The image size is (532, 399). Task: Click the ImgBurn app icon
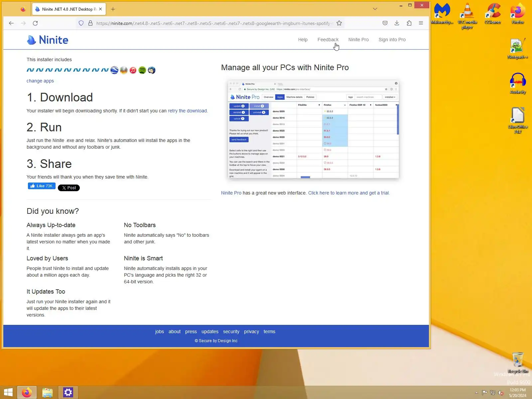coord(124,70)
